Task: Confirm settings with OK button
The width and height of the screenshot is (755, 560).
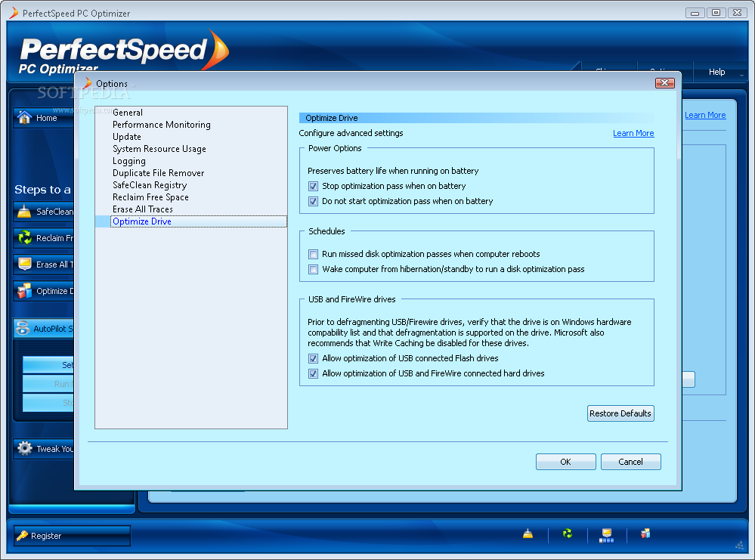Action: (565, 461)
